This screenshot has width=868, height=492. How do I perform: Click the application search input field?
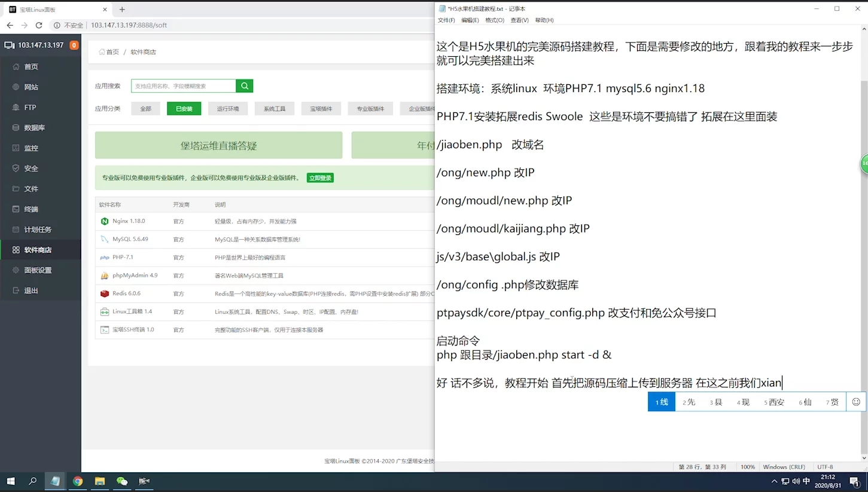pyautogui.click(x=183, y=86)
